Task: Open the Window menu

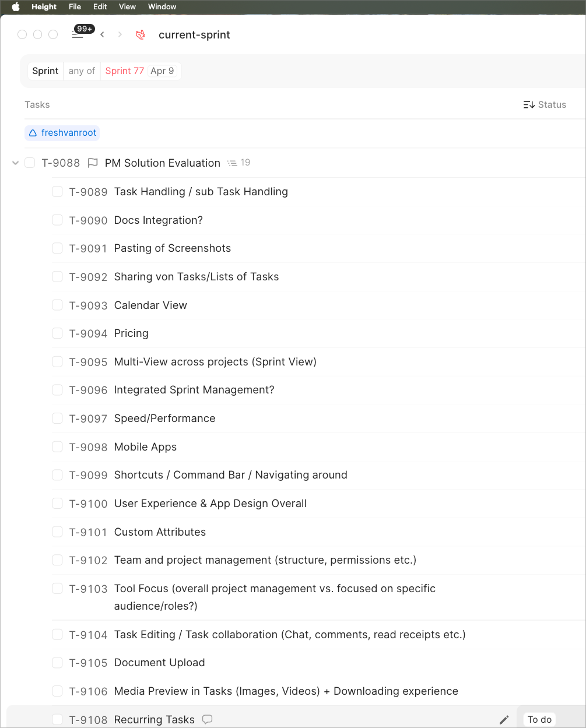Action: pos(162,7)
